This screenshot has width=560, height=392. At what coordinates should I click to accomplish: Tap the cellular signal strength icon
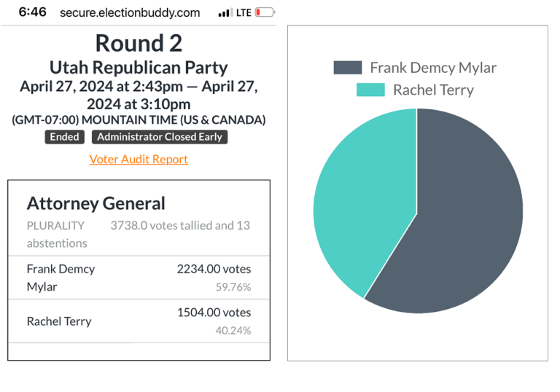[225, 13]
